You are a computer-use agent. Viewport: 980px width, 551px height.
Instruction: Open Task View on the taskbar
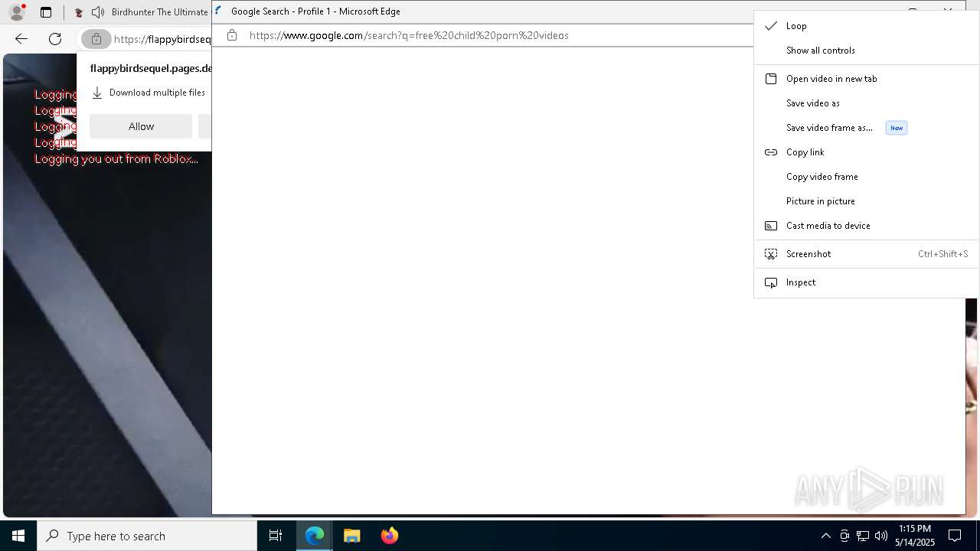pyautogui.click(x=276, y=536)
